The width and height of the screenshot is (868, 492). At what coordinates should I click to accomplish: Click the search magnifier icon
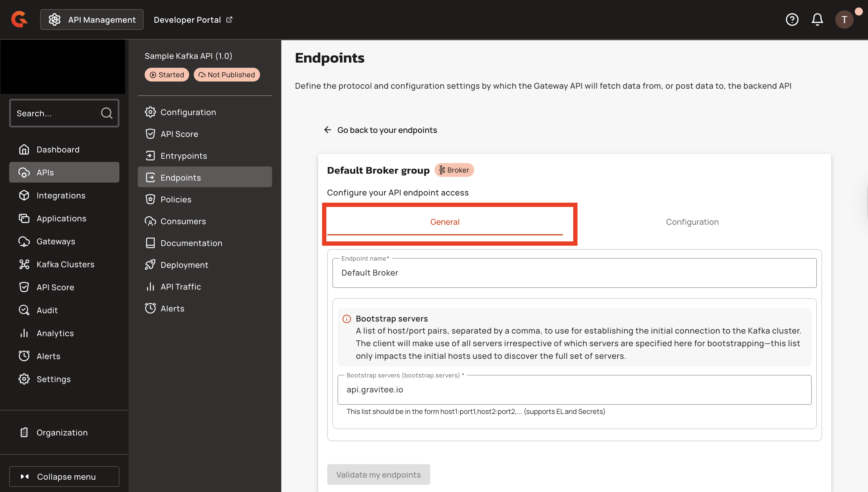click(106, 113)
